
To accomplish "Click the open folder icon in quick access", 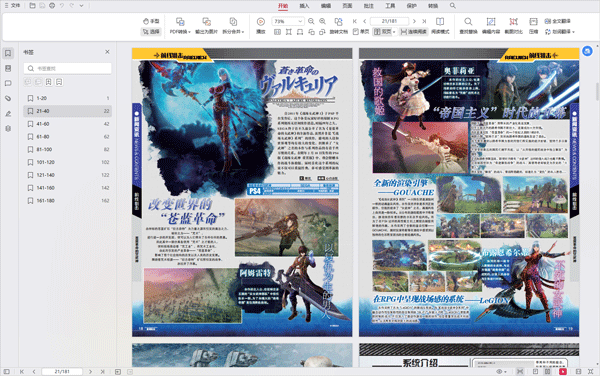I will (x=33, y=6).
